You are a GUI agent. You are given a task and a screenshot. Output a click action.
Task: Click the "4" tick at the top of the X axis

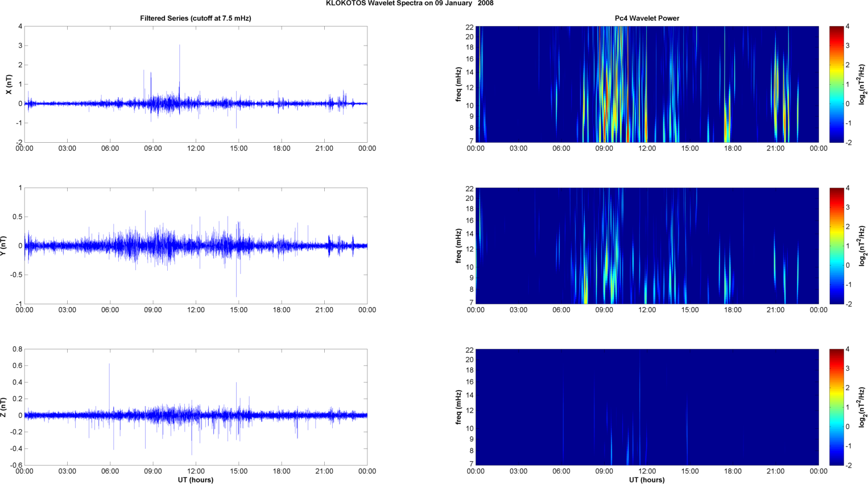click(20, 26)
